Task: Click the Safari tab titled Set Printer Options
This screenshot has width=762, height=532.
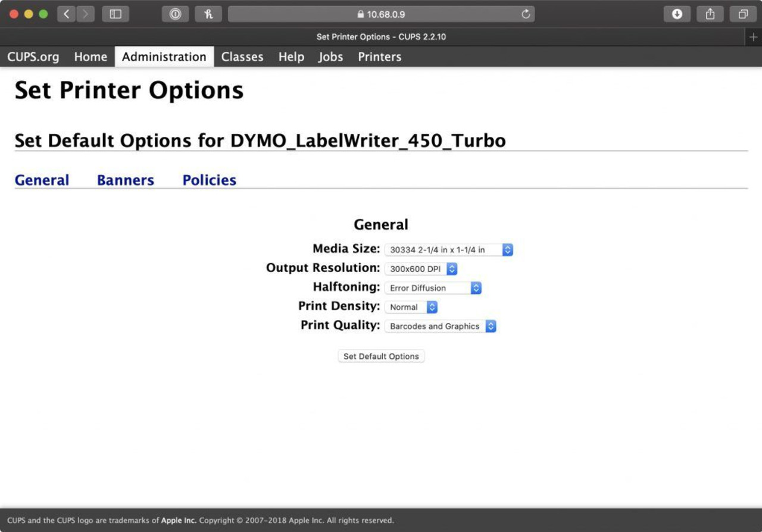Action: 381,37
